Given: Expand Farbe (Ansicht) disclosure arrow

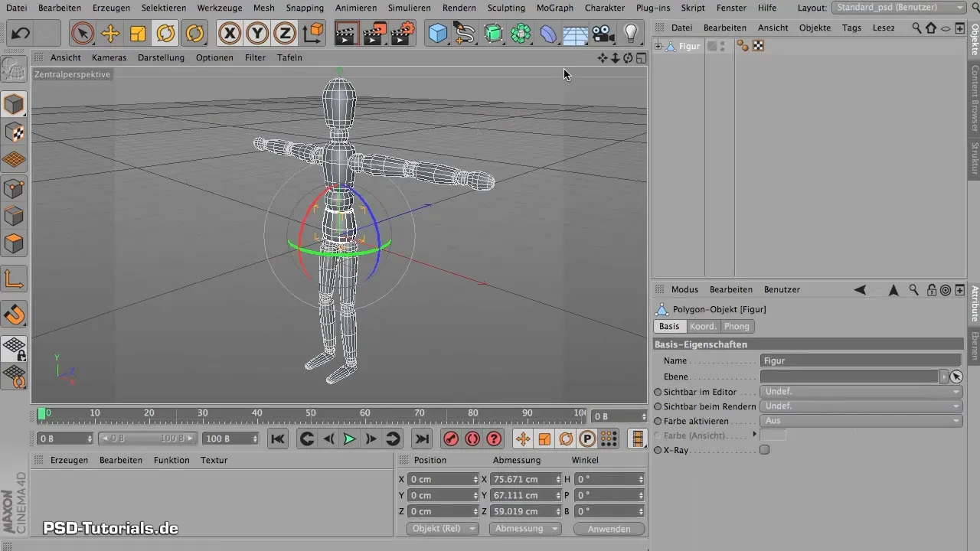Looking at the screenshot, I should click(754, 435).
